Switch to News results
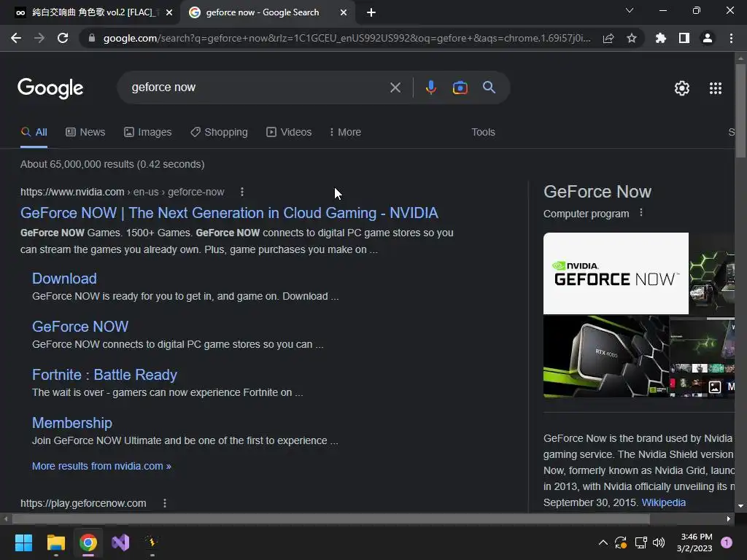Screen dimensions: 747x560 click(85, 132)
